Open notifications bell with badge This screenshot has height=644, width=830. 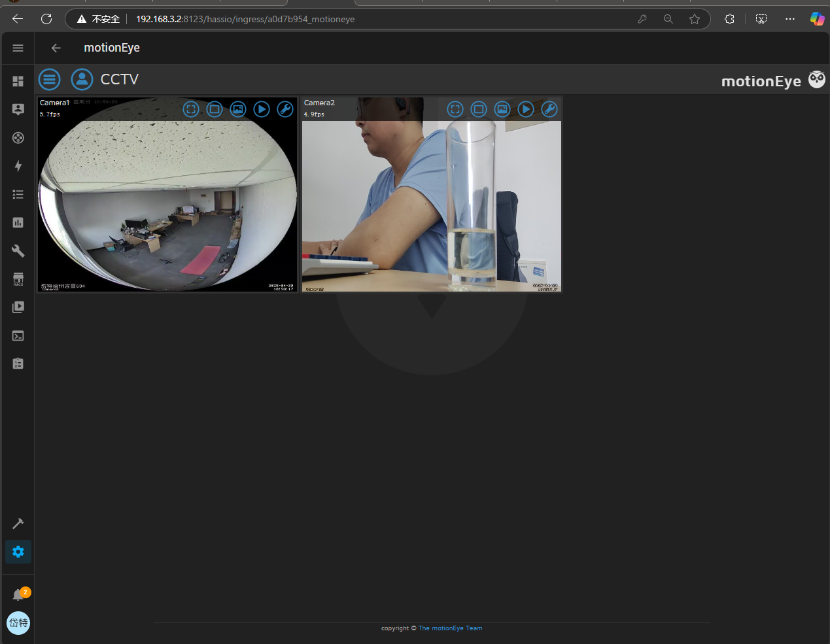pyautogui.click(x=18, y=595)
